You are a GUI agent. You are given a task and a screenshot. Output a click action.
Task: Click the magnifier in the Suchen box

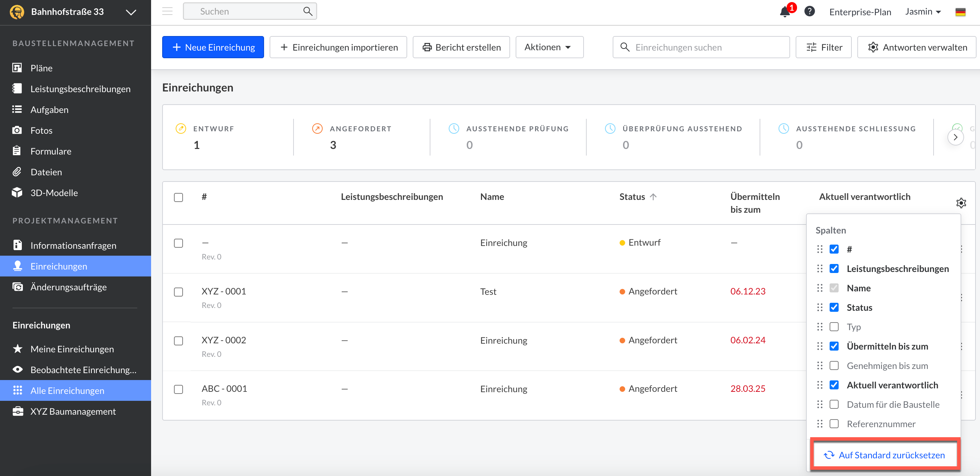click(x=308, y=11)
